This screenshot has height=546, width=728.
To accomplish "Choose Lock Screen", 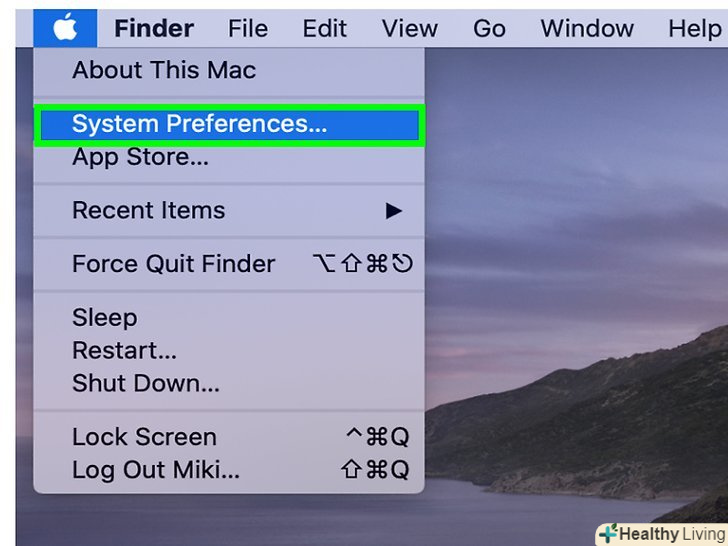I will point(144,437).
